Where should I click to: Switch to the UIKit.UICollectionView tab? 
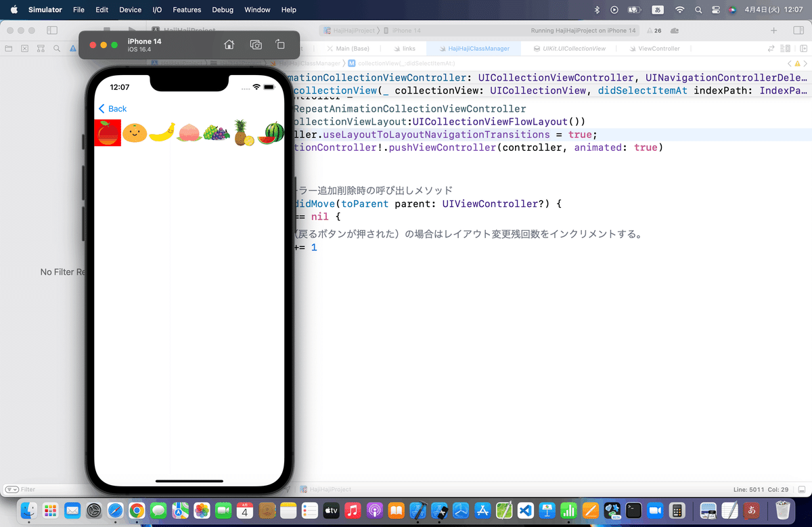pyautogui.click(x=568, y=49)
